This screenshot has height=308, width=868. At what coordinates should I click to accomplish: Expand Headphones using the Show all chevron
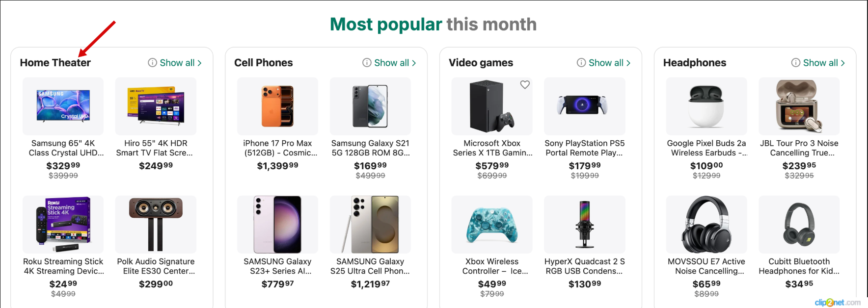843,63
